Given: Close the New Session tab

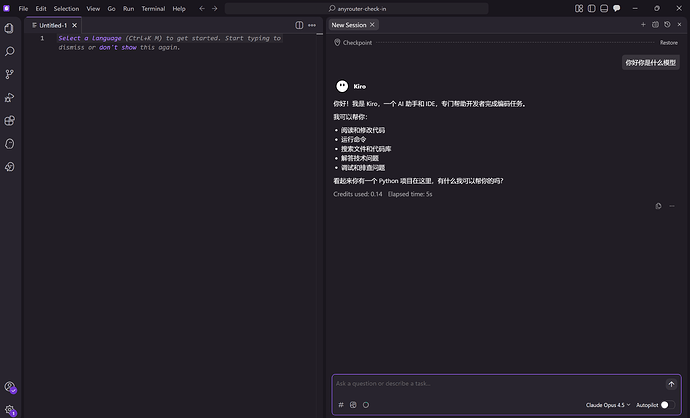Looking at the screenshot, I should [372, 25].
